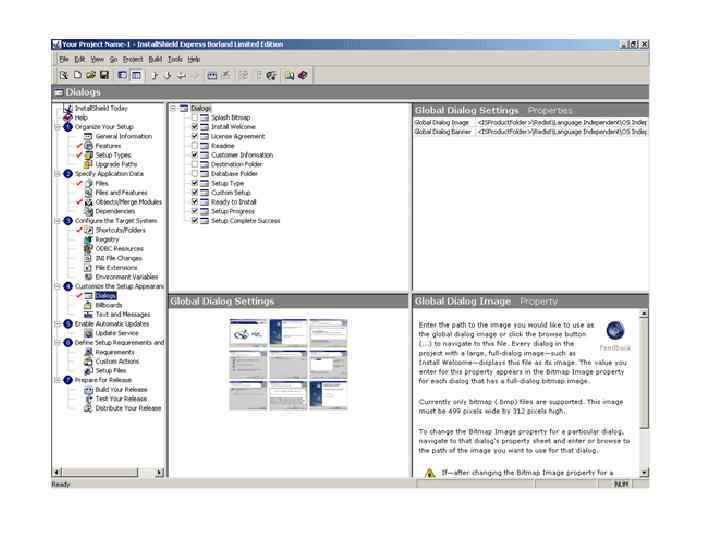
Task: Edit the Global Dialog Image path field
Action: coord(561,123)
